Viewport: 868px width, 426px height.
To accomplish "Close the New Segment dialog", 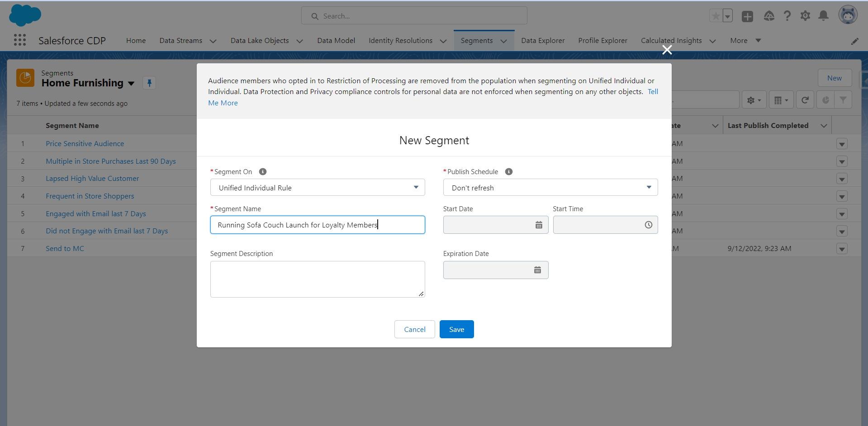I will (667, 50).
